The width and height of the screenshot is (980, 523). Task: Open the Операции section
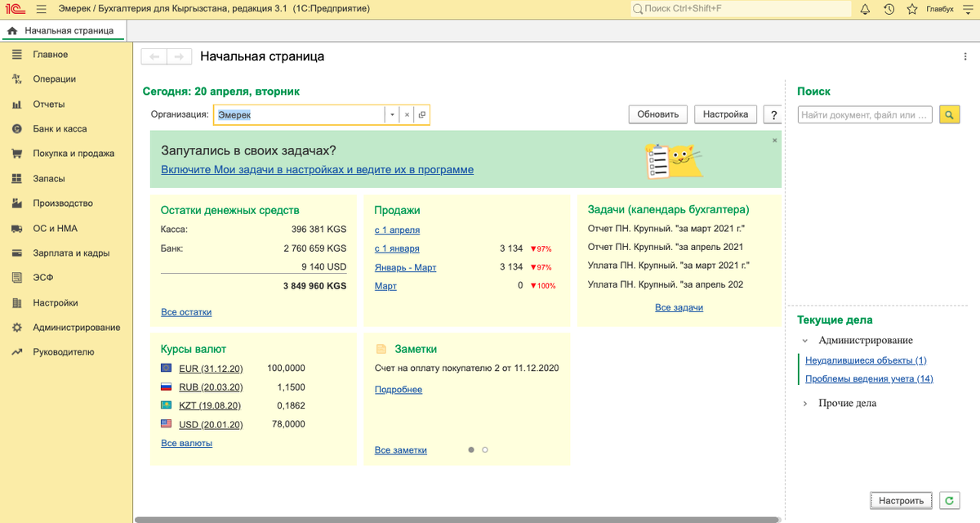point(55,79)
